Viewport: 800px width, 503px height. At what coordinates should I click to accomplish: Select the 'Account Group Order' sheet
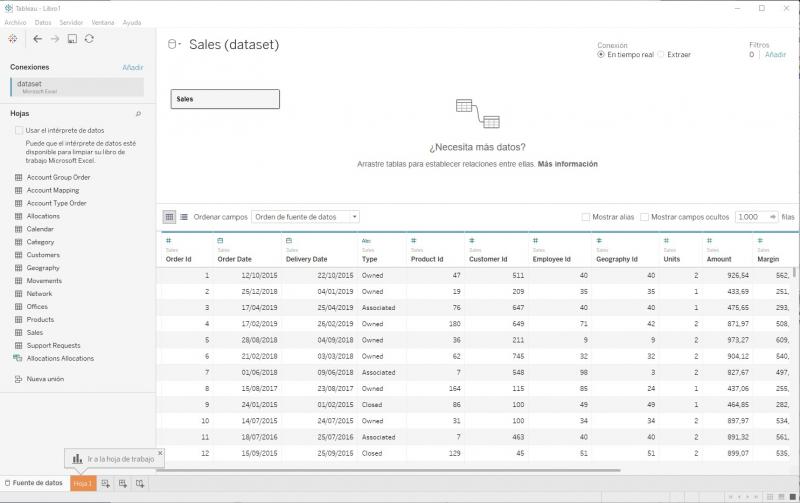[58, 177]
